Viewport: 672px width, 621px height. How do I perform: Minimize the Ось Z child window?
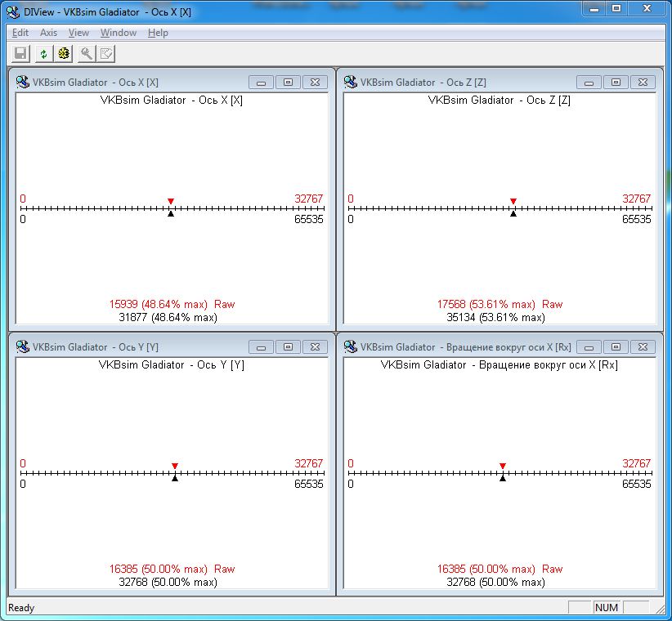coord(589,82)
